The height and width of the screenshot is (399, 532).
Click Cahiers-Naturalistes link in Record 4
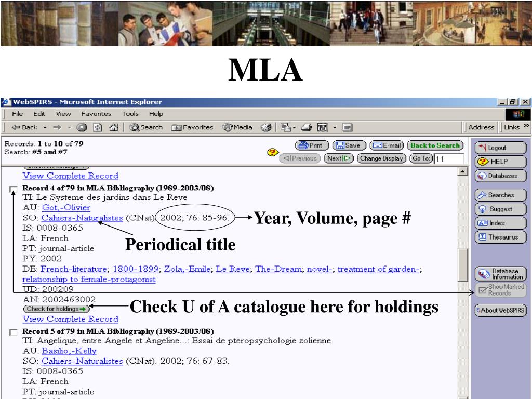coord(82,218)
